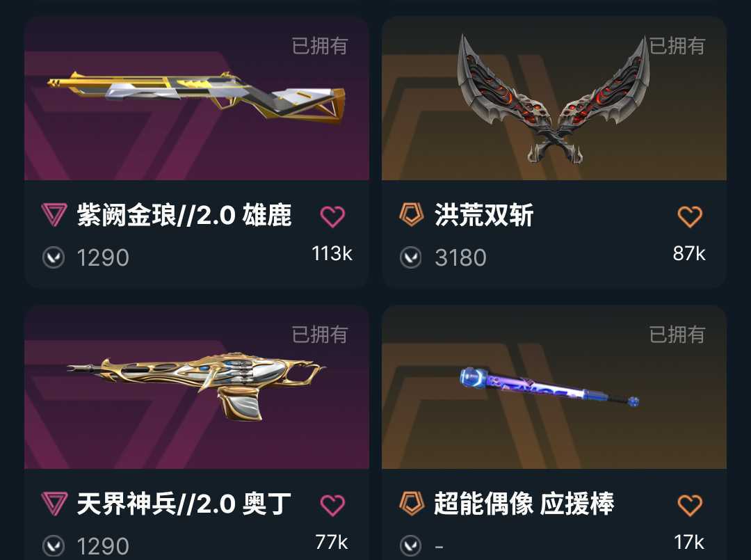Open the golden Odin gun image
Image resolution: width=751 pixels, height=560 pixels.
tap(196, 387)
